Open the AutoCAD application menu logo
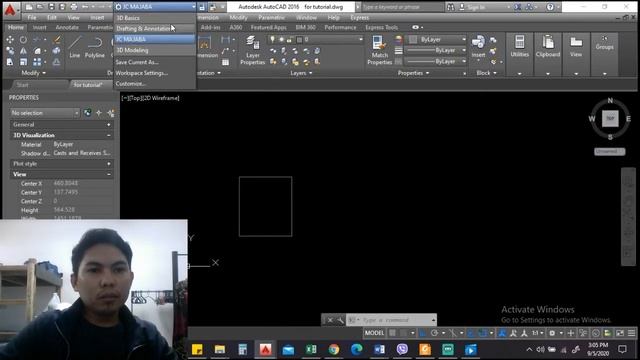The height and width of the screenshot is (360, 640). point(10,9)
